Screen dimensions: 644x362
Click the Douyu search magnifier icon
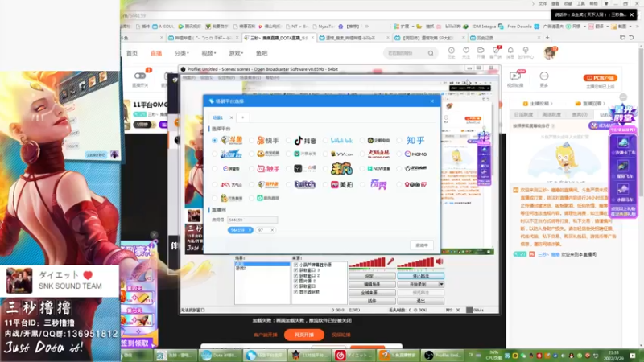point(431,53)
